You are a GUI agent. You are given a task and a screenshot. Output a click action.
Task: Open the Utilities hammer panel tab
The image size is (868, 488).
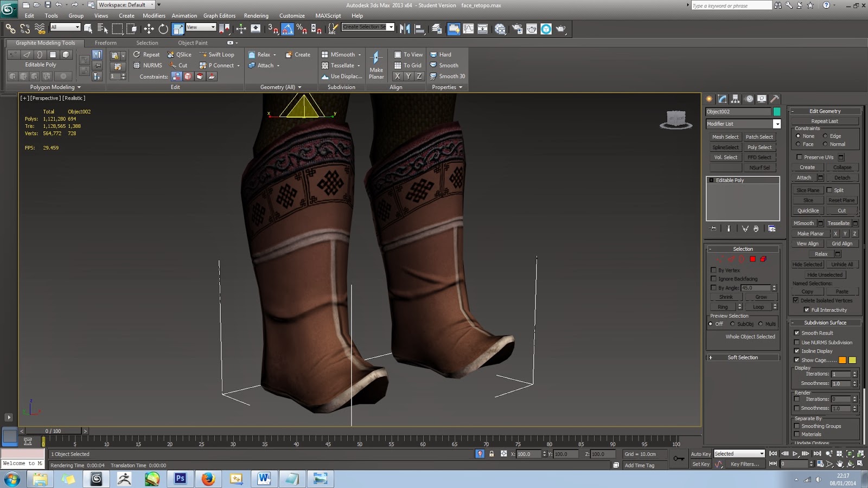click(775, 99)
